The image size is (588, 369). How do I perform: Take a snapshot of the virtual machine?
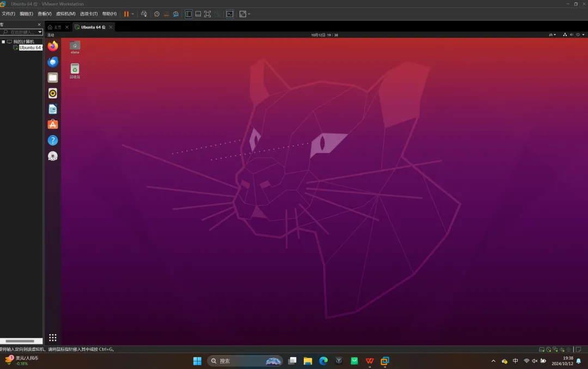tap(157, 14)
